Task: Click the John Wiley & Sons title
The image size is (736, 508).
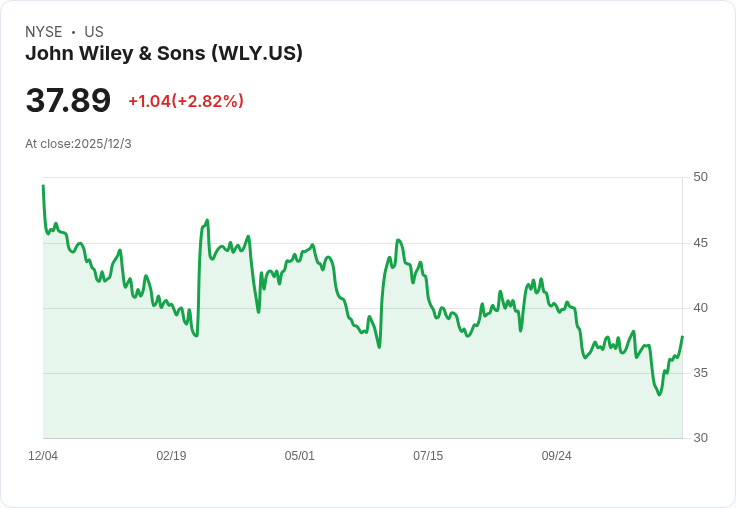Action: click(x=164, y=54)
